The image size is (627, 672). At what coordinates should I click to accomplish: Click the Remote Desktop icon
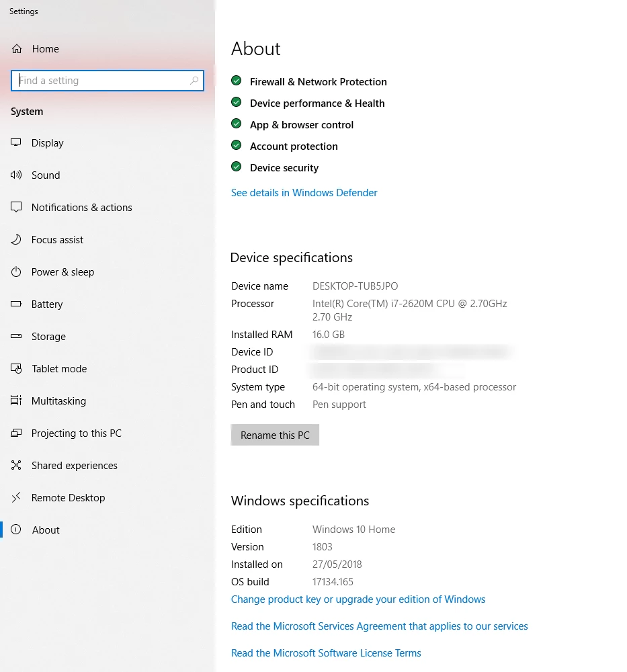click(16, 497)
